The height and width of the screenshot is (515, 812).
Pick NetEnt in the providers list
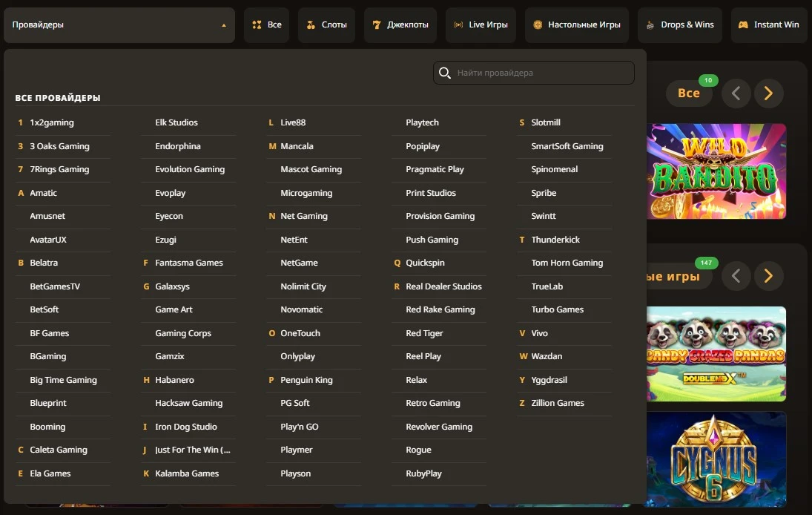tap(294, 240)
